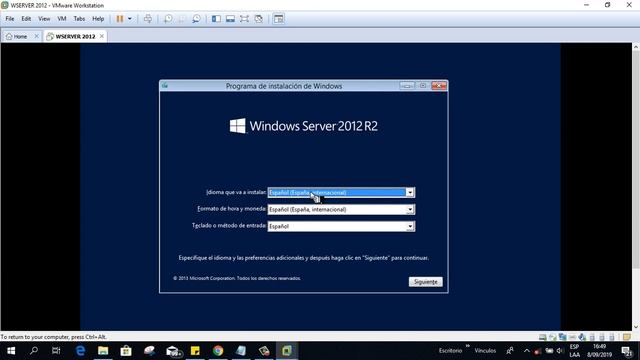Open the Vínculos toolbar on taskbar
This screenshot has height=360, width=640.
point(485,351)
